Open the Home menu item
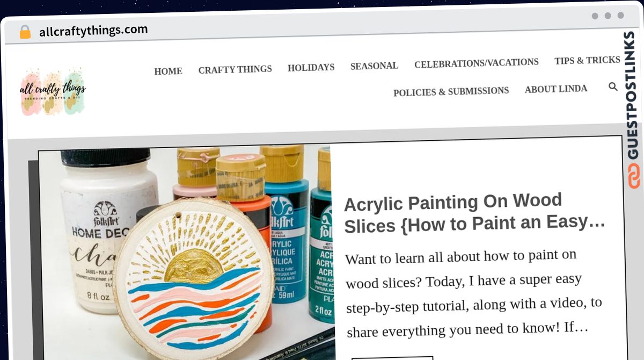 tap(168, 71)
